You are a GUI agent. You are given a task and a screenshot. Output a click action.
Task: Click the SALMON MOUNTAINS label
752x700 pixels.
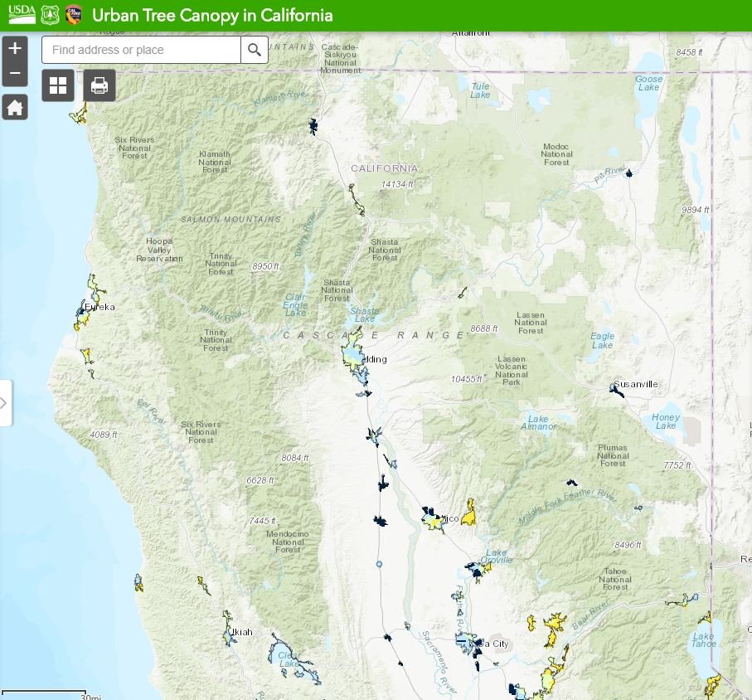[230, 219]
